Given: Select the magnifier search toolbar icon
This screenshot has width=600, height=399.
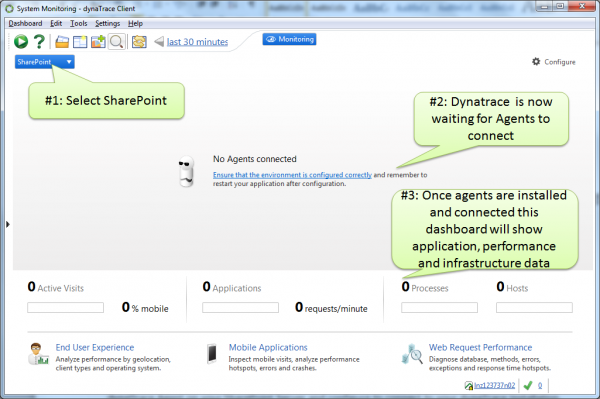Looking at the screenshot, I should coord(116,42).
